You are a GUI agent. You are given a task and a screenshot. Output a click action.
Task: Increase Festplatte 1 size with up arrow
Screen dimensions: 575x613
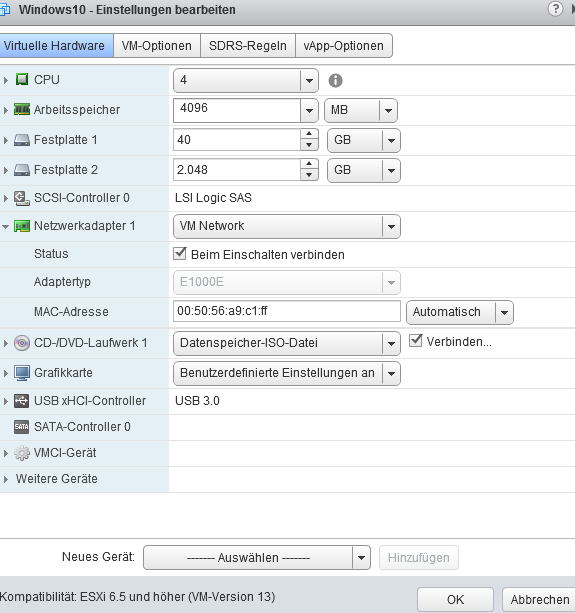point(309,134)
